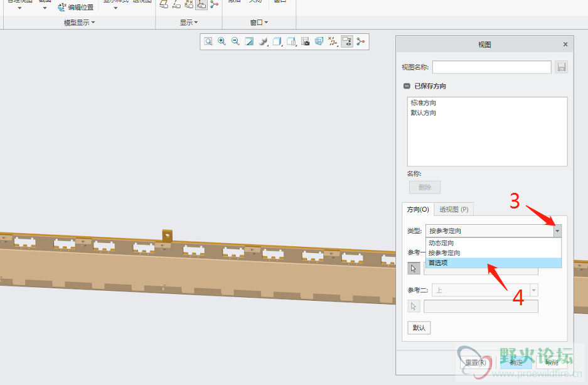The height and width of the screenshot is (385, 588).
Task: Close the 视图 dialog
Action: [565, 45]
